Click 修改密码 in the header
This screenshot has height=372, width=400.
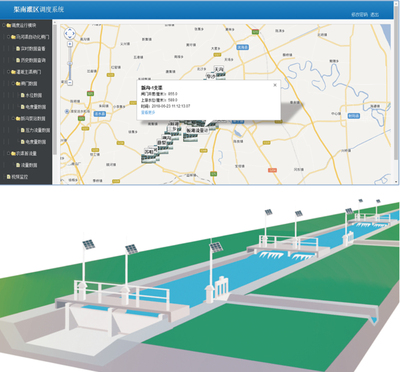point(359,14)
